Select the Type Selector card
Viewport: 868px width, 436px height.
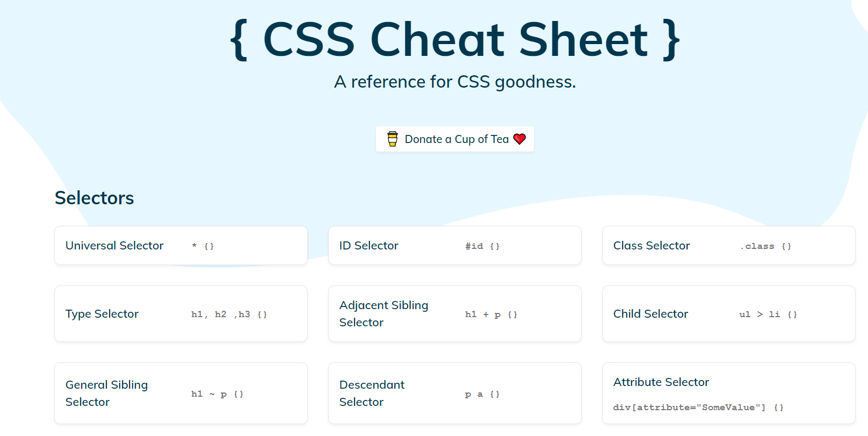[181, 314]
